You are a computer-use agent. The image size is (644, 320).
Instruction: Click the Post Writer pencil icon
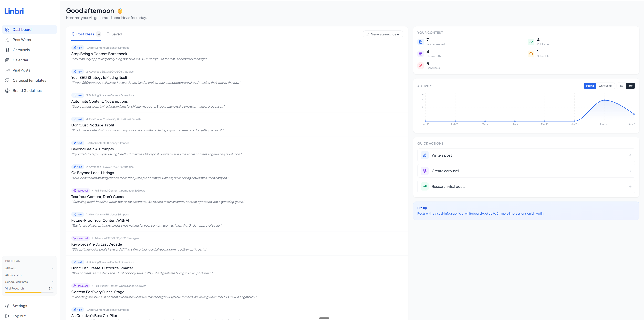7,40
